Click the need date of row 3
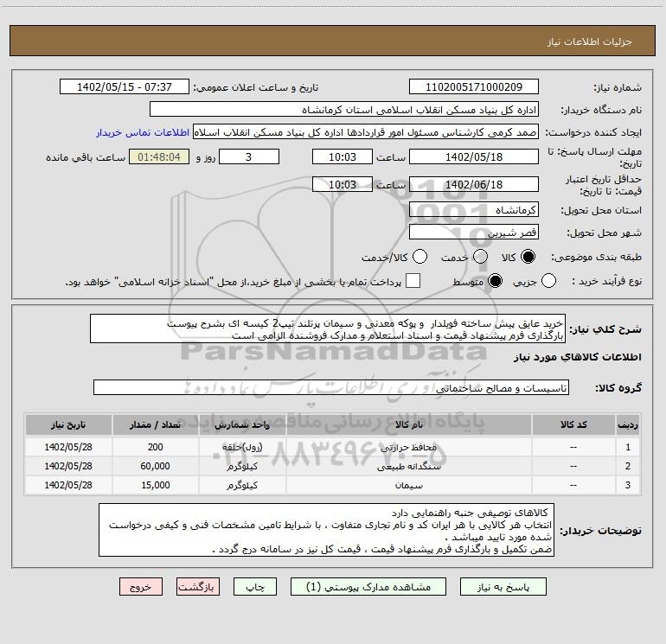666x644 pixels. point(68,485)
